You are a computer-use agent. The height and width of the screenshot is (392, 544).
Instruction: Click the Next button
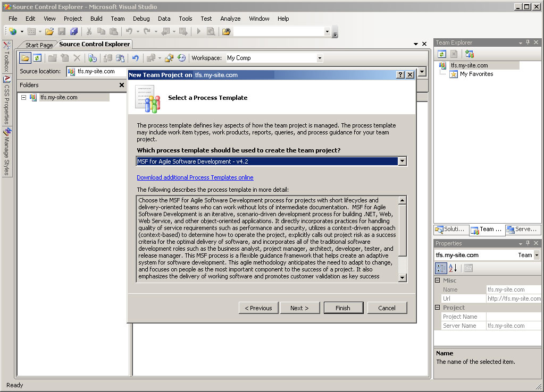point(300,308)
